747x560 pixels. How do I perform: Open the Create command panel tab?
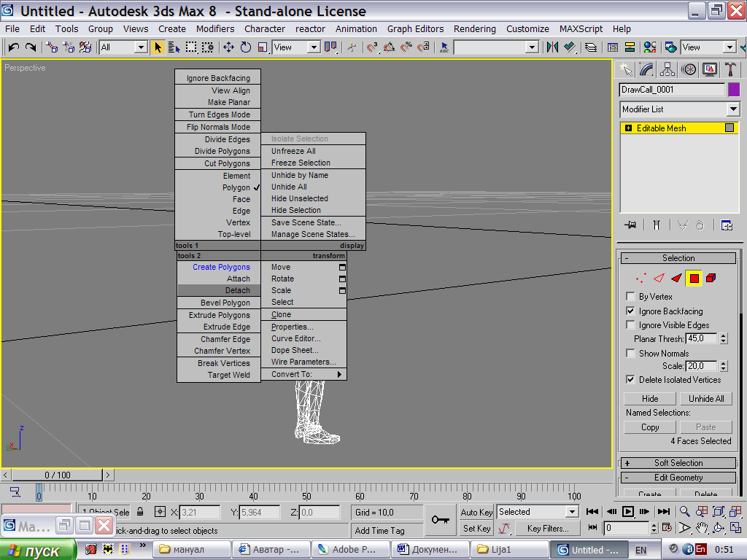(626, 69)
